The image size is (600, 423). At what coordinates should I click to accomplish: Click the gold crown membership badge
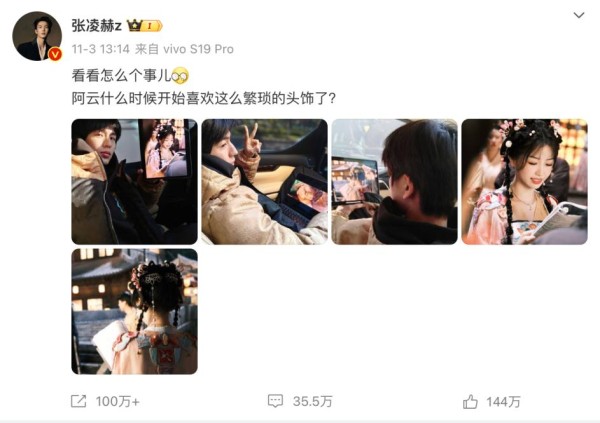(x=145, y=26)
